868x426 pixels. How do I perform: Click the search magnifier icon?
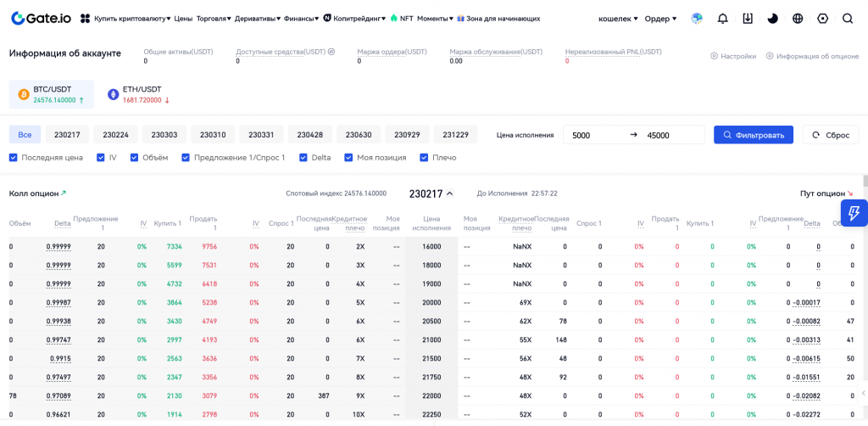coord(848,19)
